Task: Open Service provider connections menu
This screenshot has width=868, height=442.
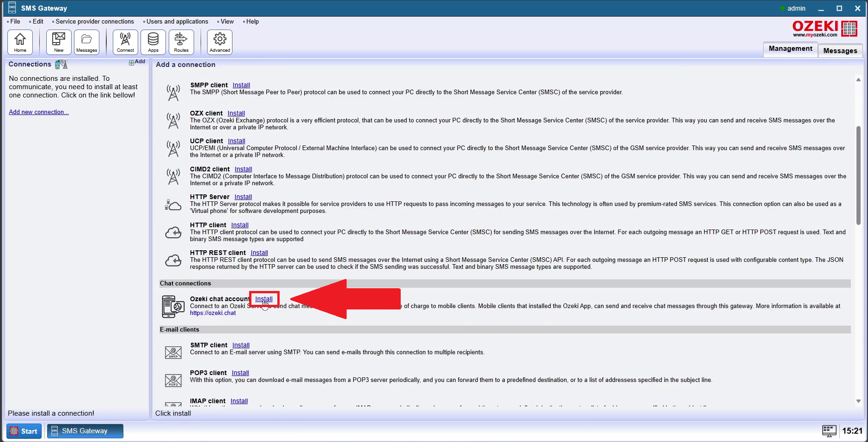Action: 95,22
